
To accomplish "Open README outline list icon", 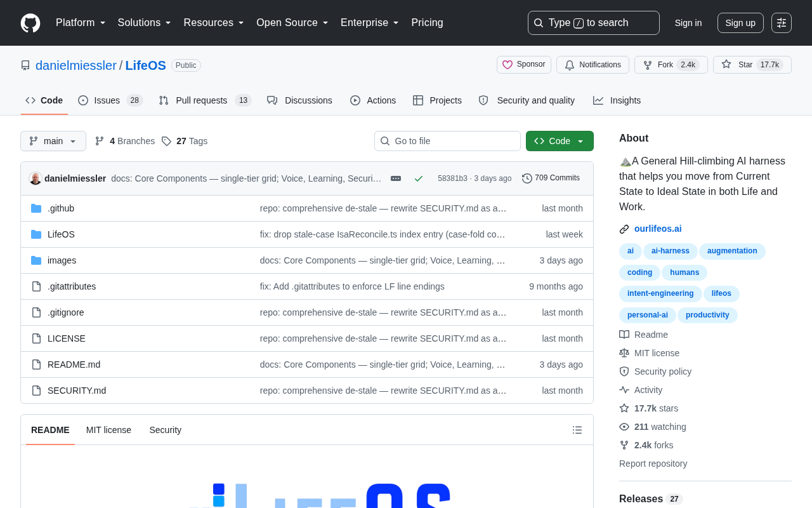I will click(x=577, y=430).
